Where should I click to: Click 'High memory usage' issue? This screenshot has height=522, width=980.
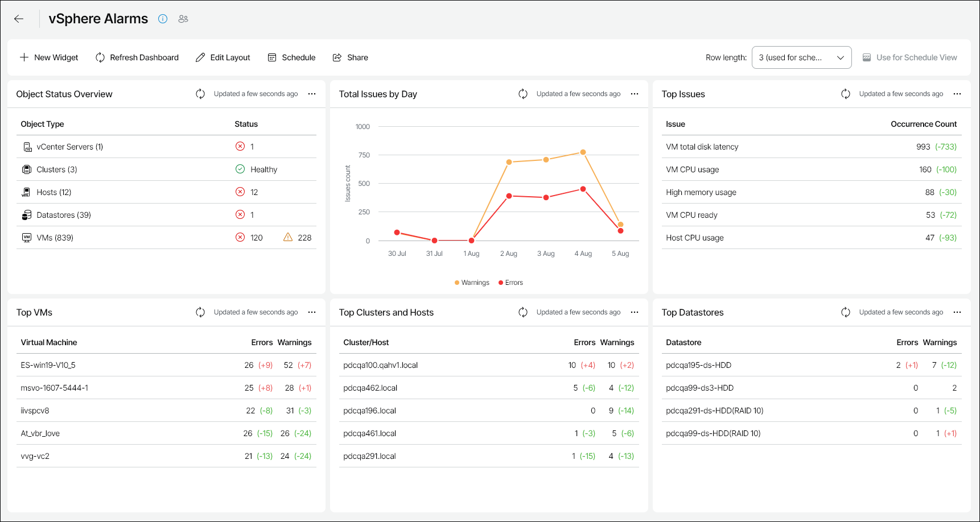click(x=701, y=192)
